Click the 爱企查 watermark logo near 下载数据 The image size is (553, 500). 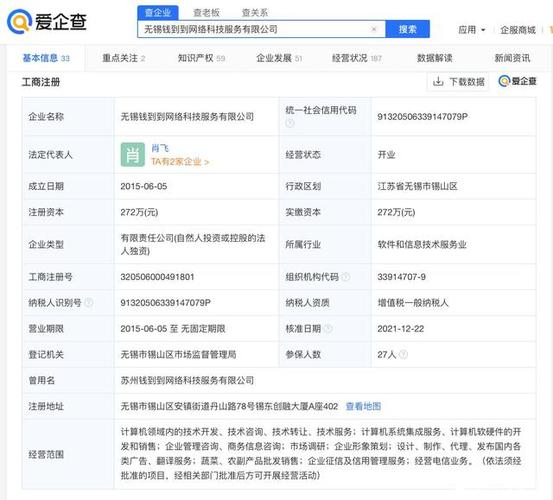click(517, 81)
